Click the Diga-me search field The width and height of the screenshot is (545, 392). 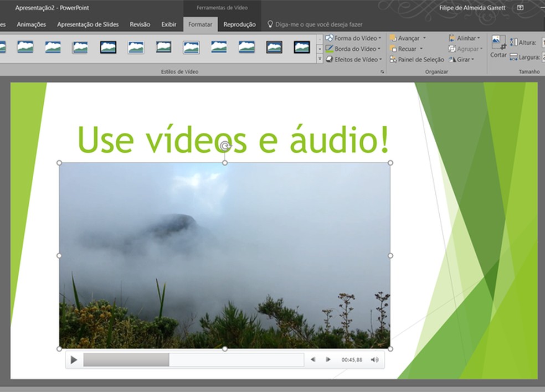(x=316, y=24)
